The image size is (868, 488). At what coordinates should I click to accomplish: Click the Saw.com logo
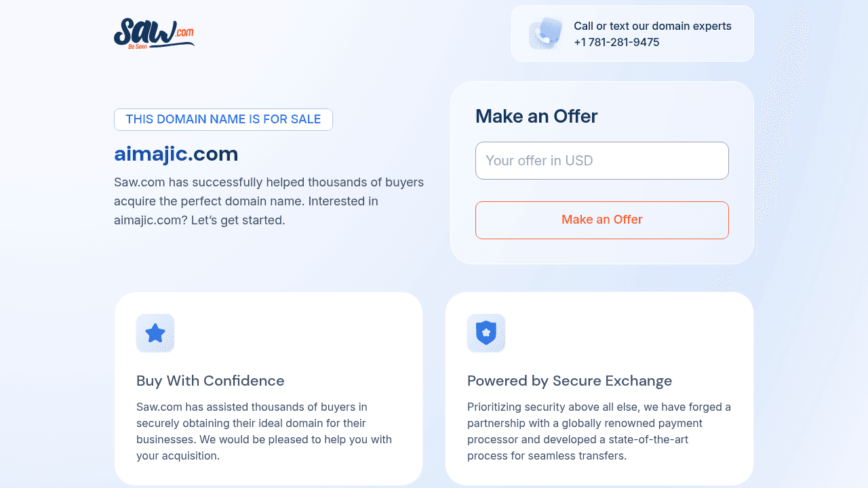[x=154, y=34]
